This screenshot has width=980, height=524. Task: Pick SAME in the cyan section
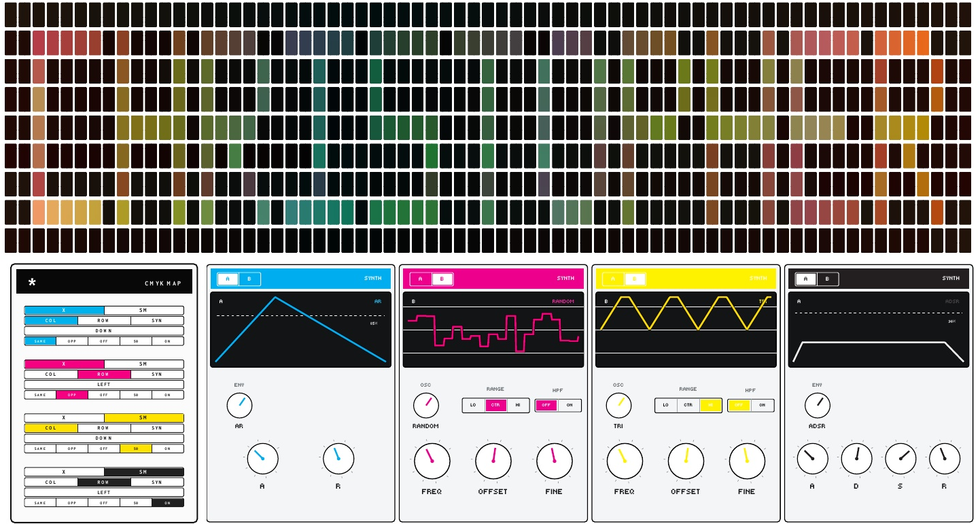click(x=40, y=341)
